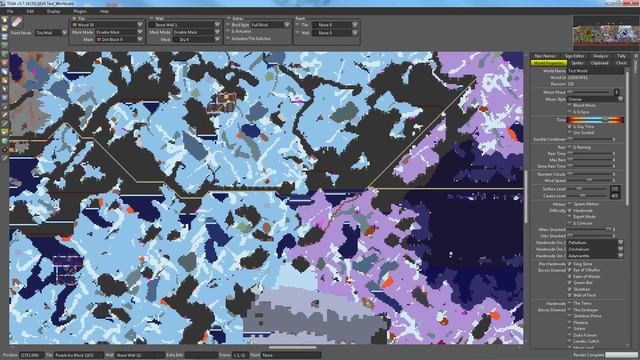Open the Paint Mode Tile/Wall dropdown
The width and height of the screenshot is (640, 360).
tap(51, 33)
